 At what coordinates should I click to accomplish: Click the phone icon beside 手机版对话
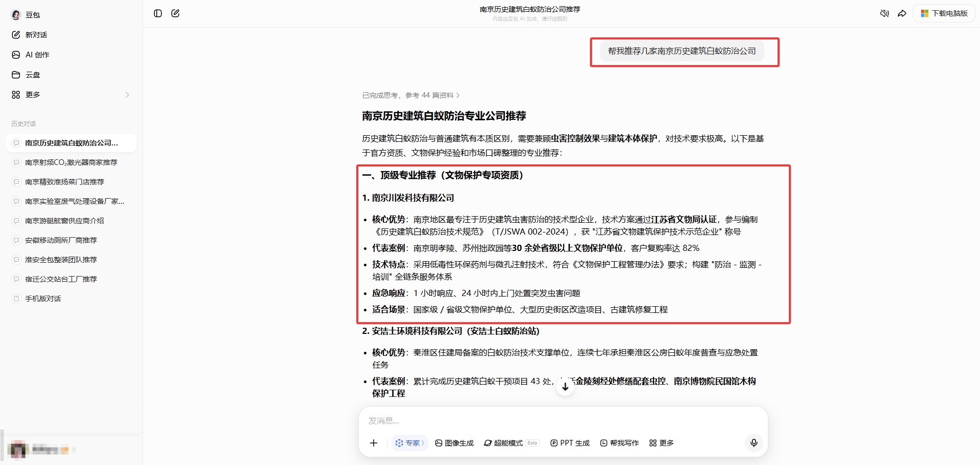(x=16, y=299)
